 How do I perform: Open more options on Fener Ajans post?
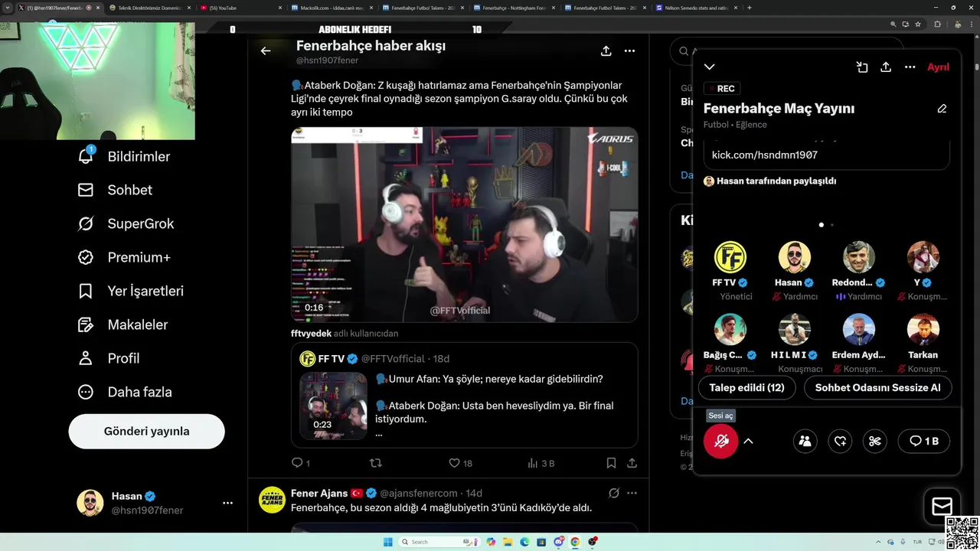[632, 493]
